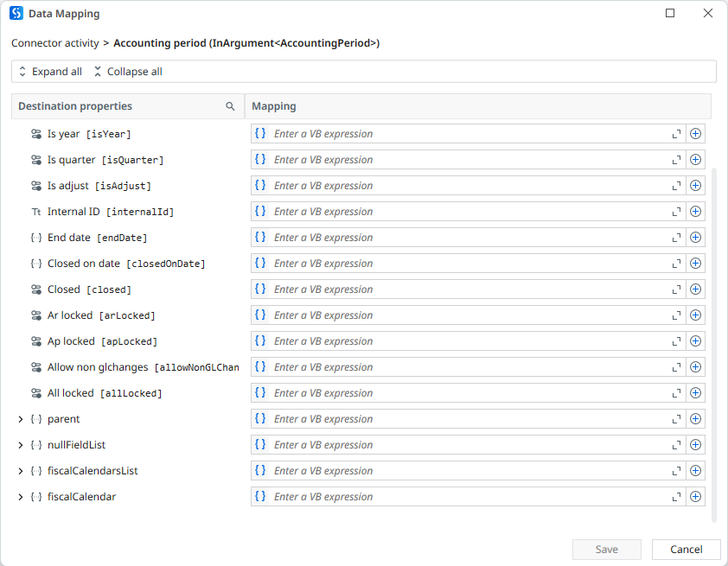728x566 pixels.
Task: Expand the nullFieldList tree node
Action: coord(21,445)
